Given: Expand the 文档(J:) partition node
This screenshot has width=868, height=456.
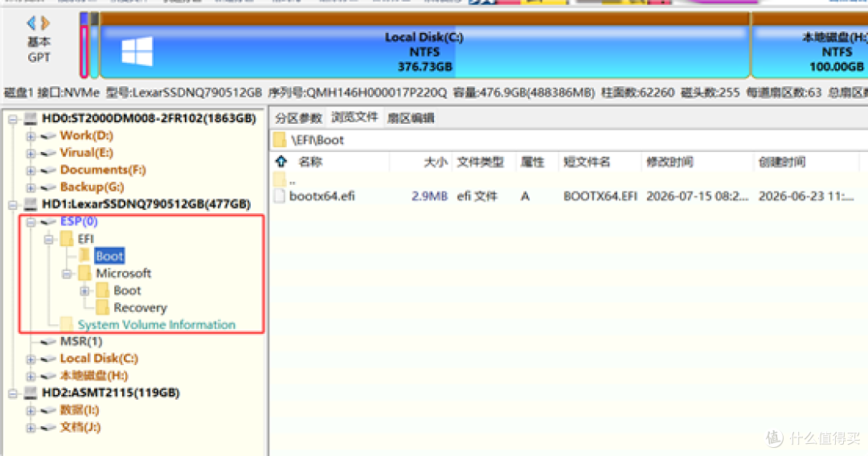Looking at the screenshot, I should tap(31, 427).
